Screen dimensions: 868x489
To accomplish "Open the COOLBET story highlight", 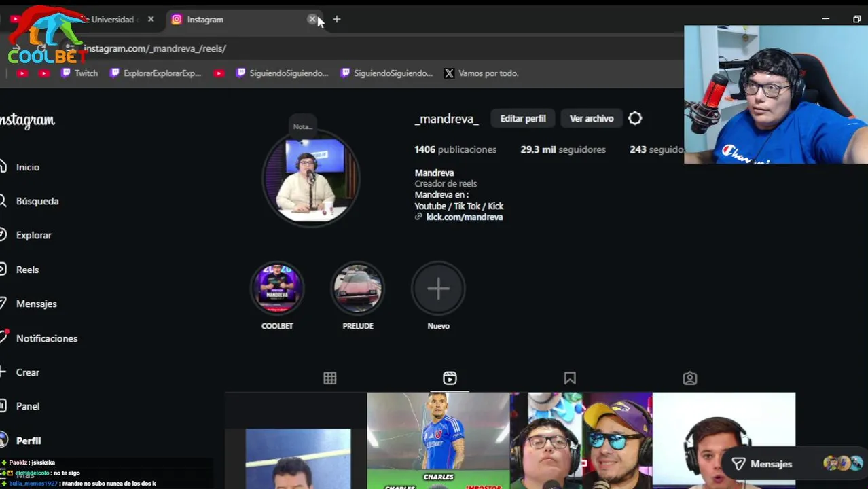I will 277,289.
